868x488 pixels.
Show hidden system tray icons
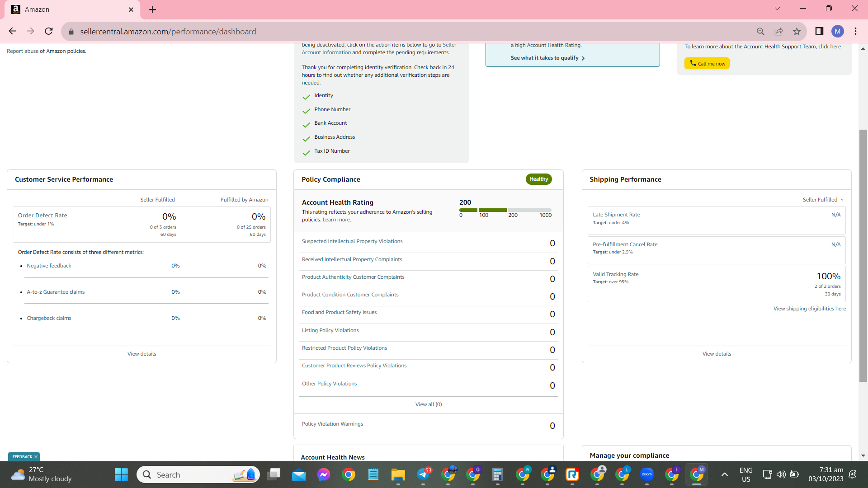coord(725,474)
